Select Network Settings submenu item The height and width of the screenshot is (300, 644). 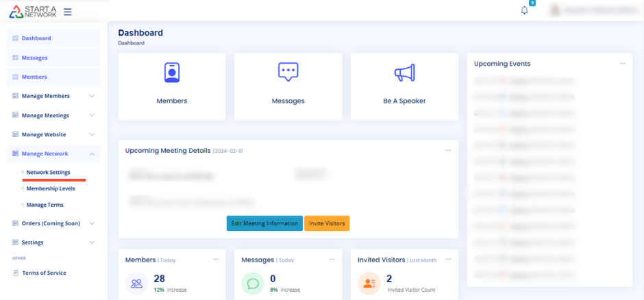pos(48,172)
